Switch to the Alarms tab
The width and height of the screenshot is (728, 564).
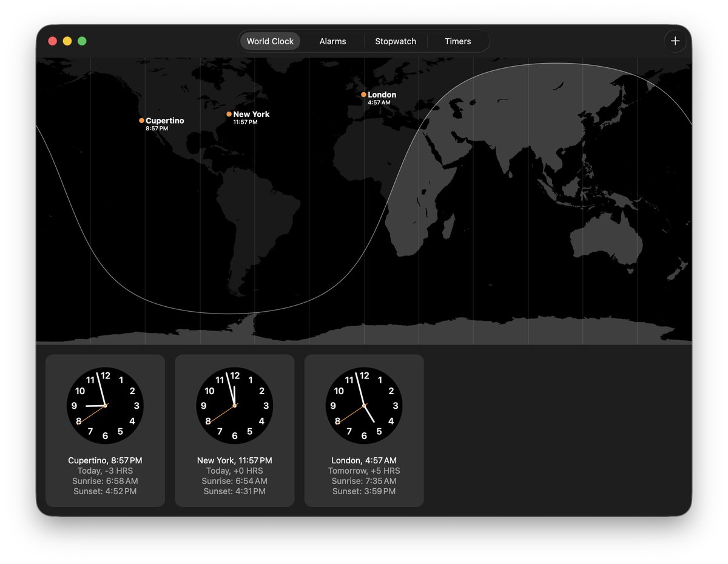[x=332, y=41]
